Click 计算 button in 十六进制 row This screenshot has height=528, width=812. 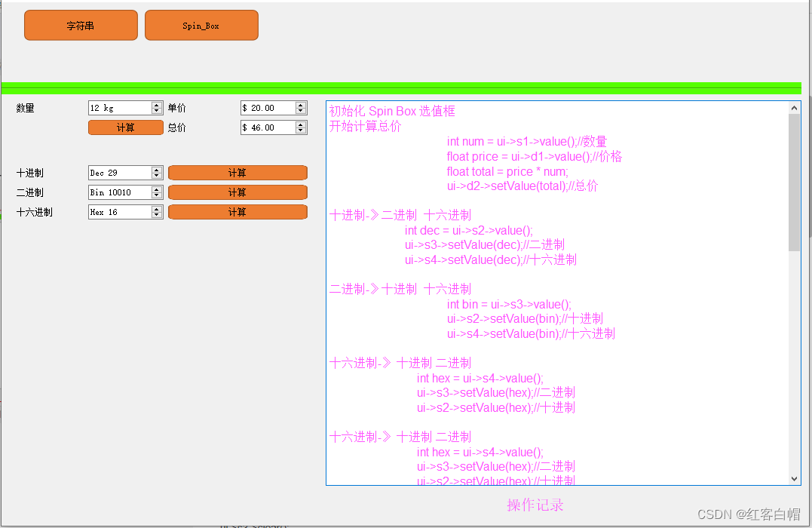pyautogui.click(x=237, y=213)
